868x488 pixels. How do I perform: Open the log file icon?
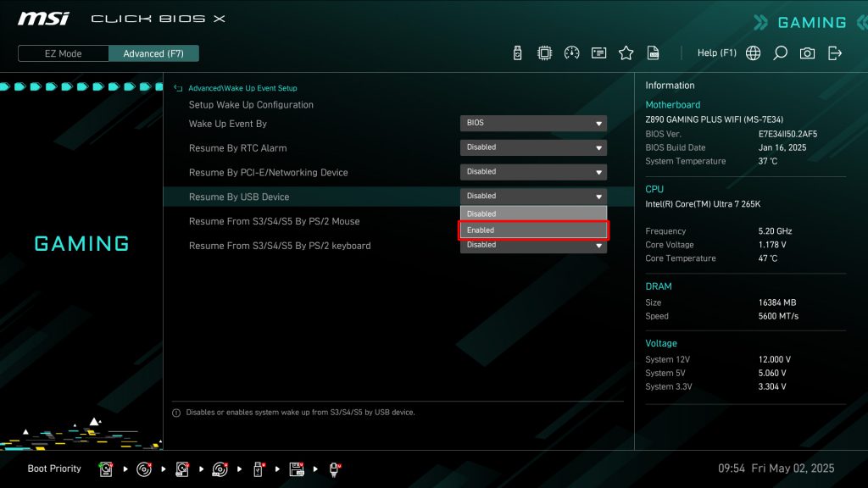tap(654, 53)
